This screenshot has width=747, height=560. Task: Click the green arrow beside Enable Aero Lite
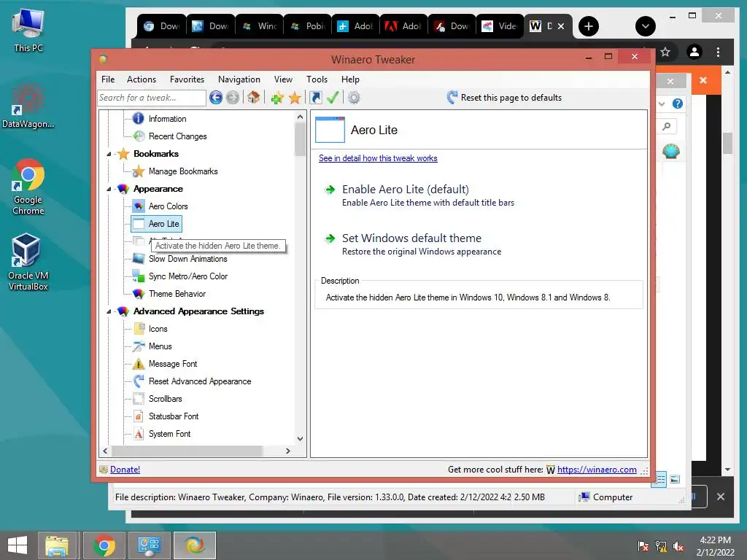[x=330, y=190]
